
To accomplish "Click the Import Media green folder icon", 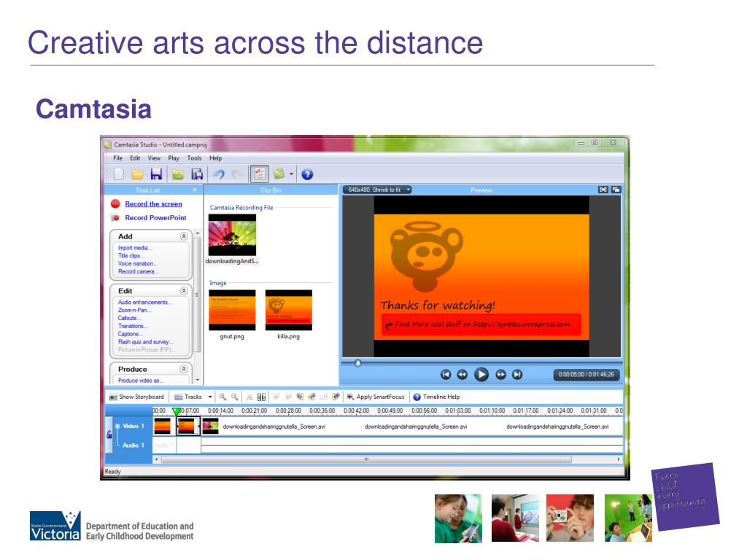I will tap(178, 174).
